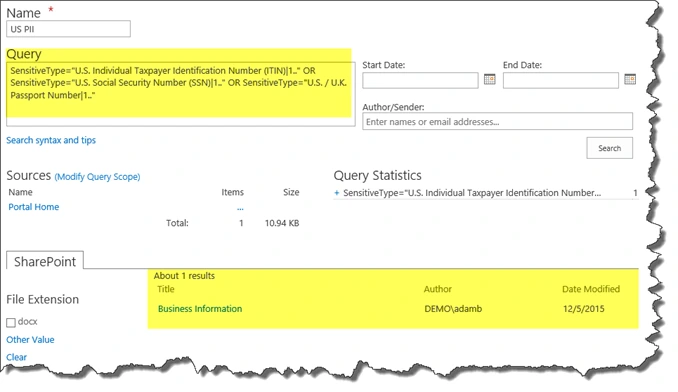Select the Items column header in Sources

[233, 192]
